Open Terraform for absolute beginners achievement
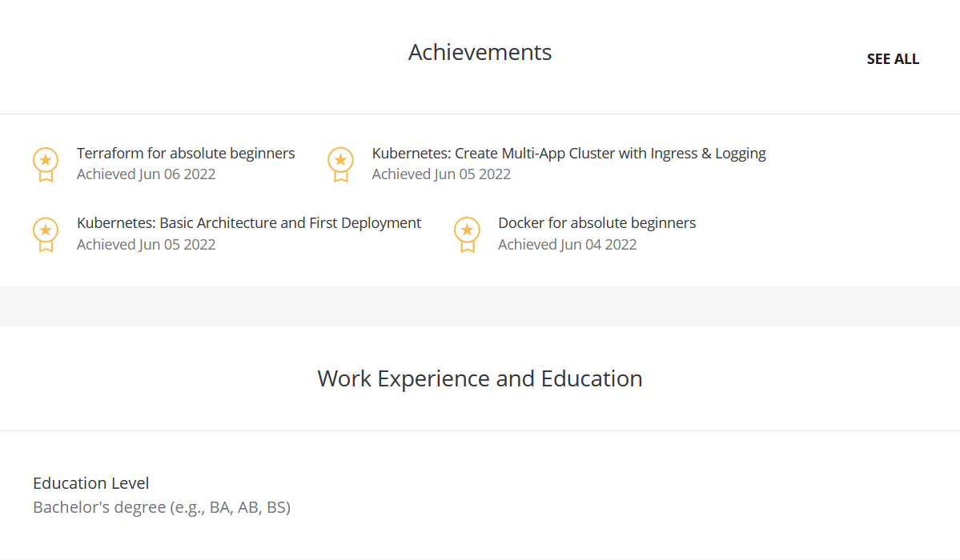 pyautogui.click(x=186, y=153)
